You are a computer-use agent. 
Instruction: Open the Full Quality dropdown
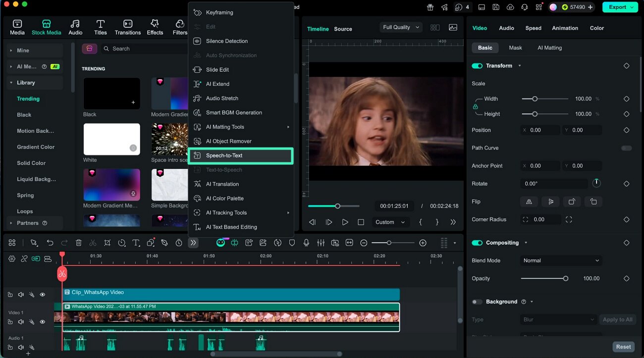point(401,27)
